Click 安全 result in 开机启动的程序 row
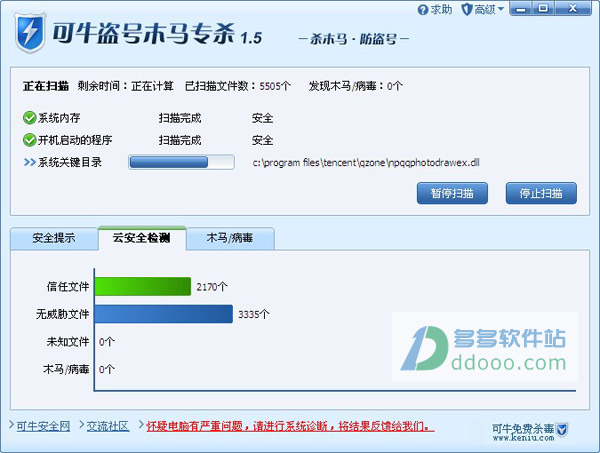The image size is (600, 453). click(x=262, y=140)
